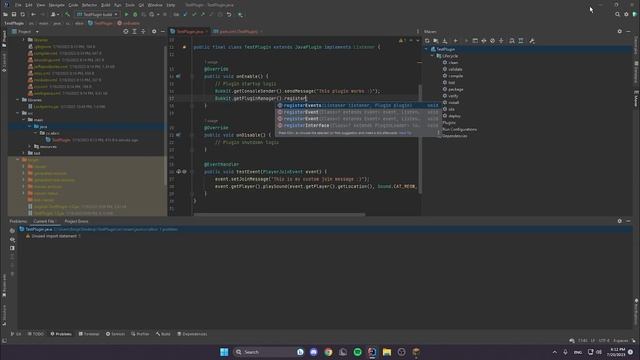The height and width of the screenshot is (360, 640).
Task: Start debugging with the green bug icon
Action: (x=135, y=14)
